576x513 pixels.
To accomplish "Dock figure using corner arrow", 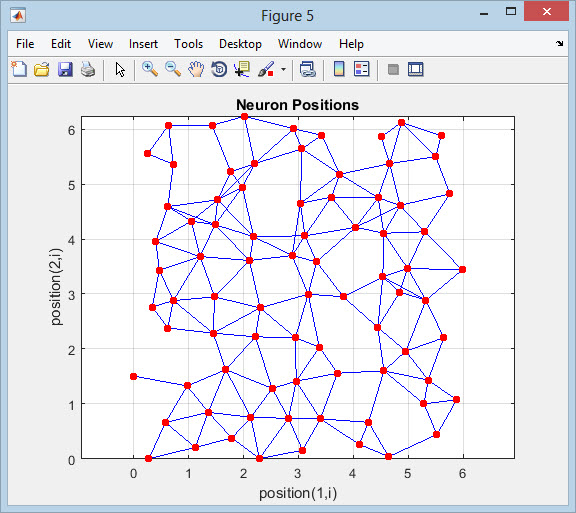I will point(559,44).
